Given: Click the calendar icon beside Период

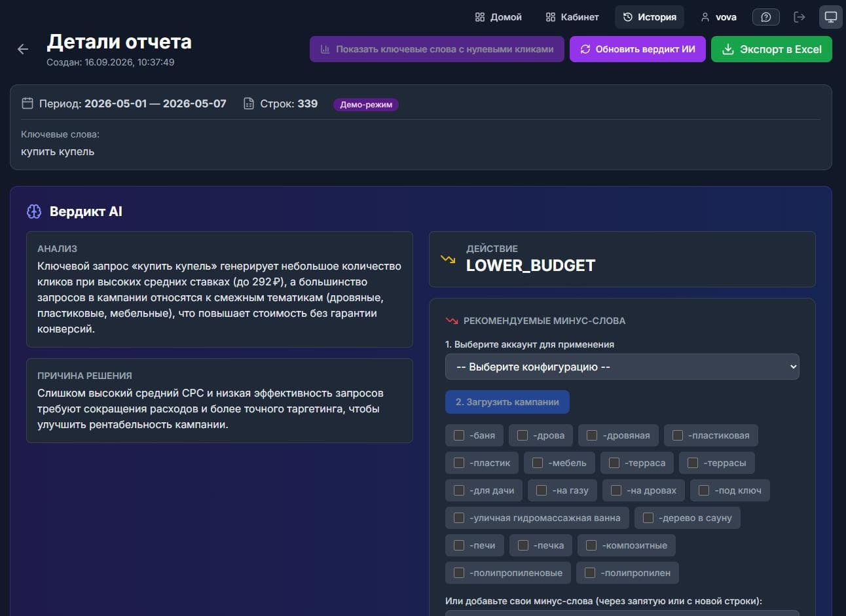Looking at the screenshot, I should 28,103.
